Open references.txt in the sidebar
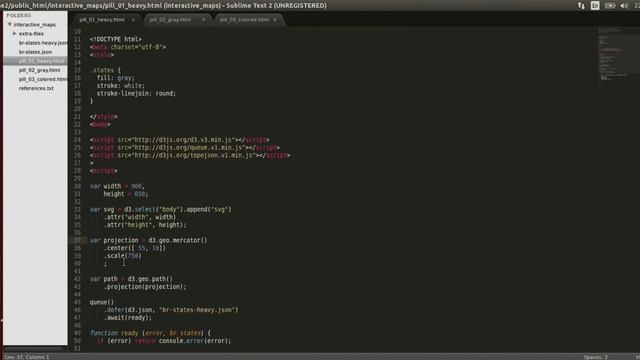This screenshot has height=360, width=640. click(x=36, y=88)
